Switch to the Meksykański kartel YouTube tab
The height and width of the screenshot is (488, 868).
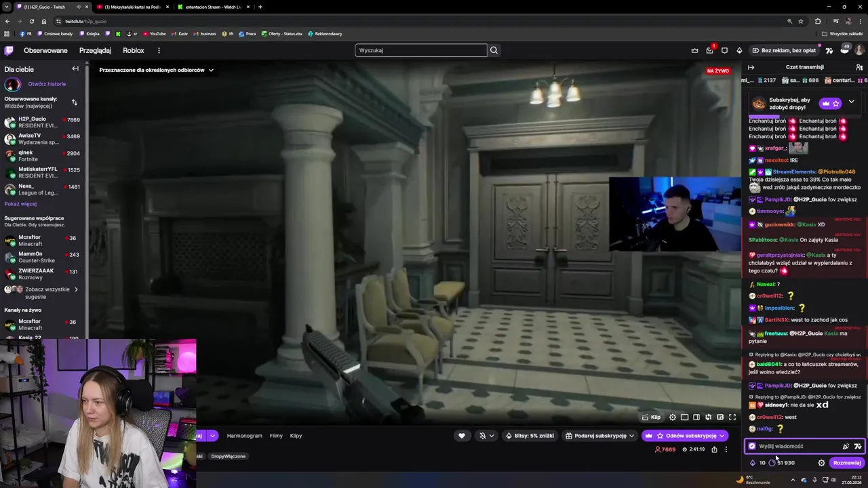click(x=132, y=7)
